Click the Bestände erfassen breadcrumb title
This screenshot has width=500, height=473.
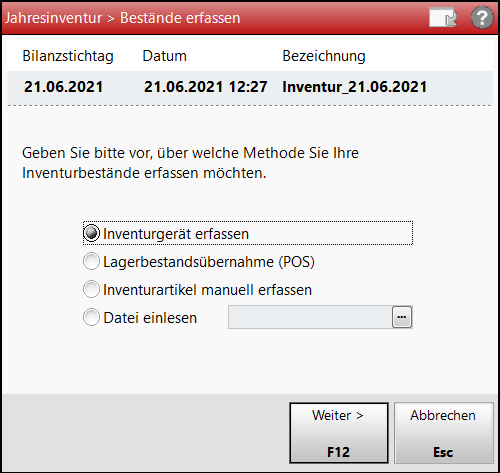(180, 18)
